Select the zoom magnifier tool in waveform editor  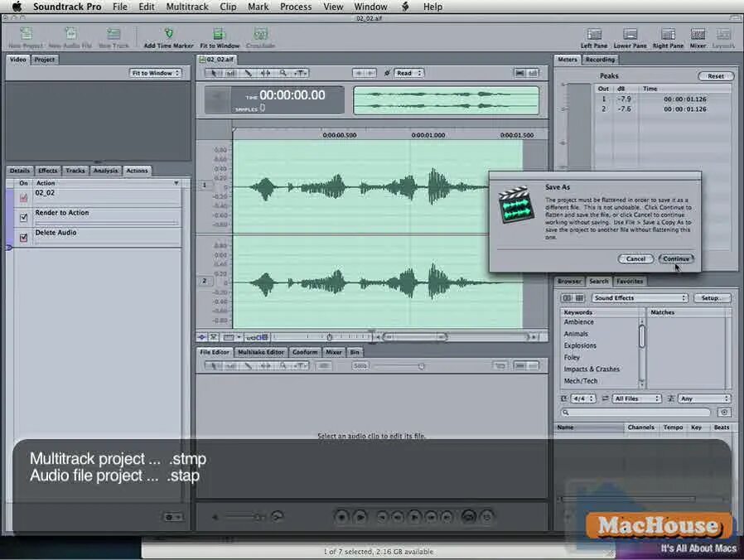(283, 73)
